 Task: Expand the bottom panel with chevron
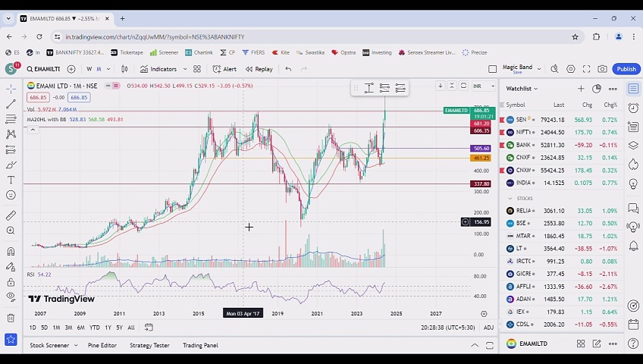click(475, 345)
